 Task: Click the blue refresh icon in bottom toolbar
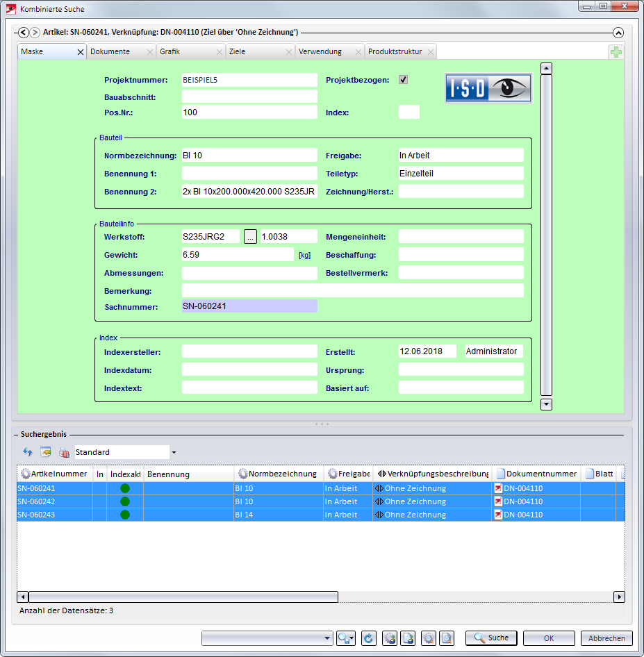(x=368, y=638)
